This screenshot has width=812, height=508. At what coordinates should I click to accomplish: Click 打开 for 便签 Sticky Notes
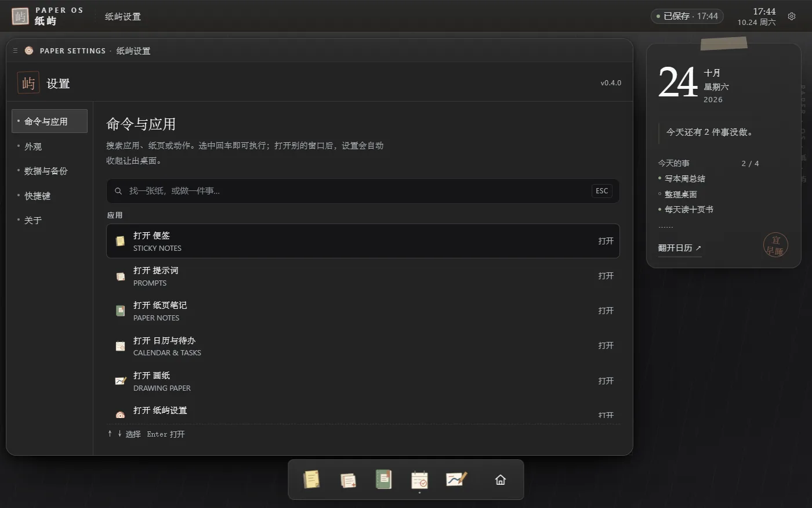[606, 241]
